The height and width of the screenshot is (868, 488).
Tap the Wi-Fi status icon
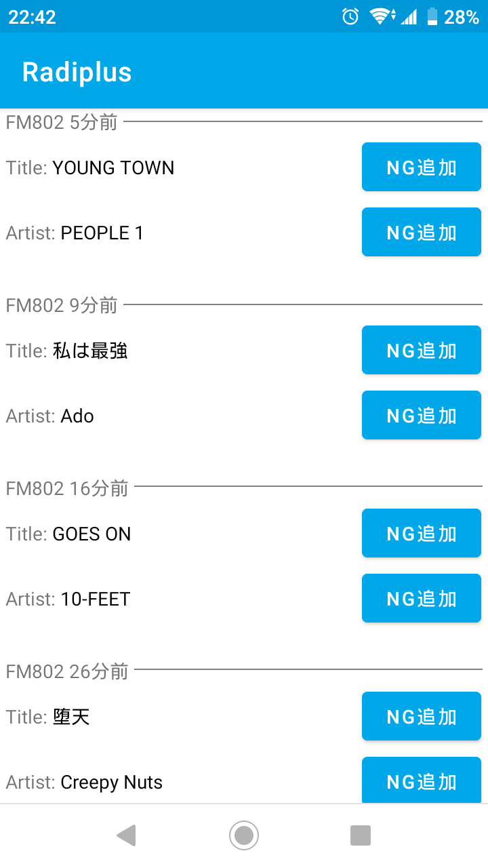pyautogui.click(x=382, y=17)
